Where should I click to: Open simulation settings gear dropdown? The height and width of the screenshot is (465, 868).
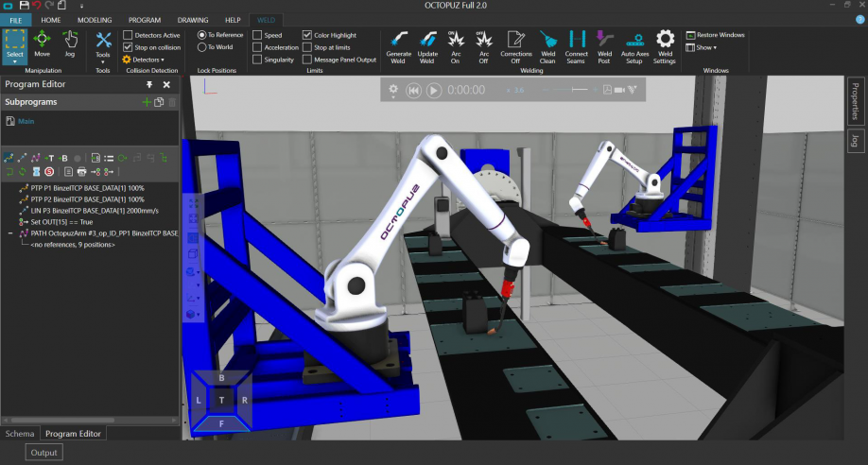click(x=393, y=90)
